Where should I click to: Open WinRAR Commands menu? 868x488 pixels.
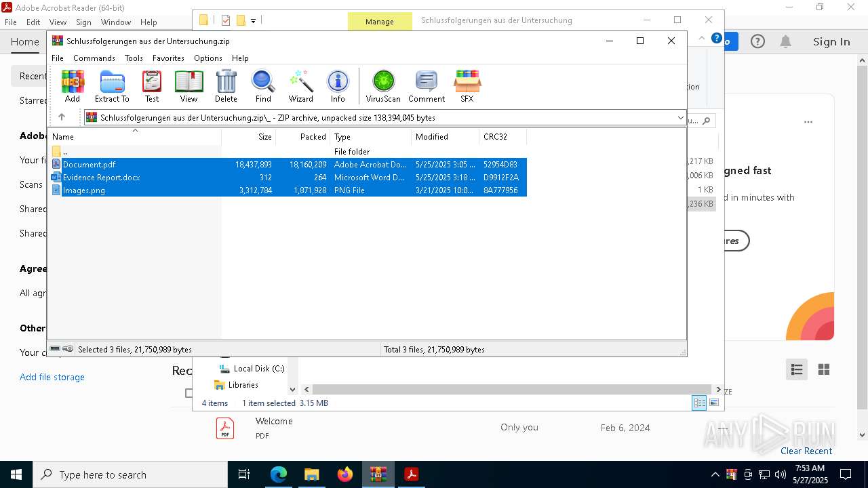click(x=94, y=58)
